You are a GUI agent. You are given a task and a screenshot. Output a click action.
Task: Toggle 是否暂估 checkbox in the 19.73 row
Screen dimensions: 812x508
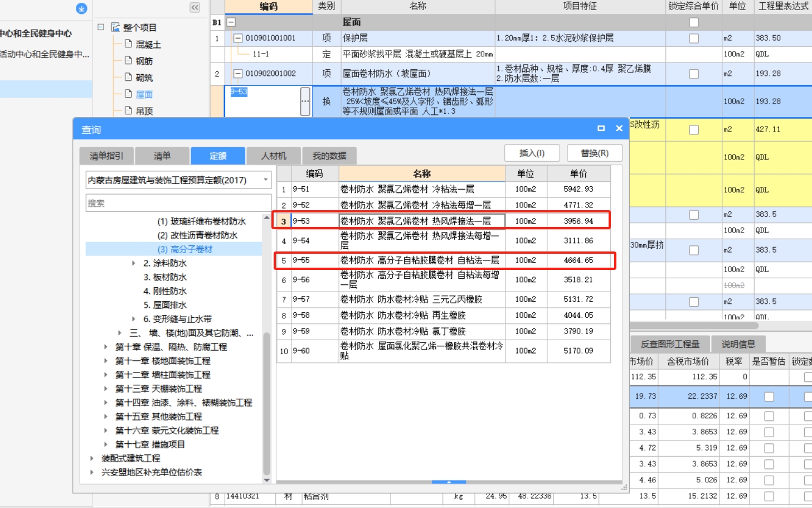coord(769,396)
